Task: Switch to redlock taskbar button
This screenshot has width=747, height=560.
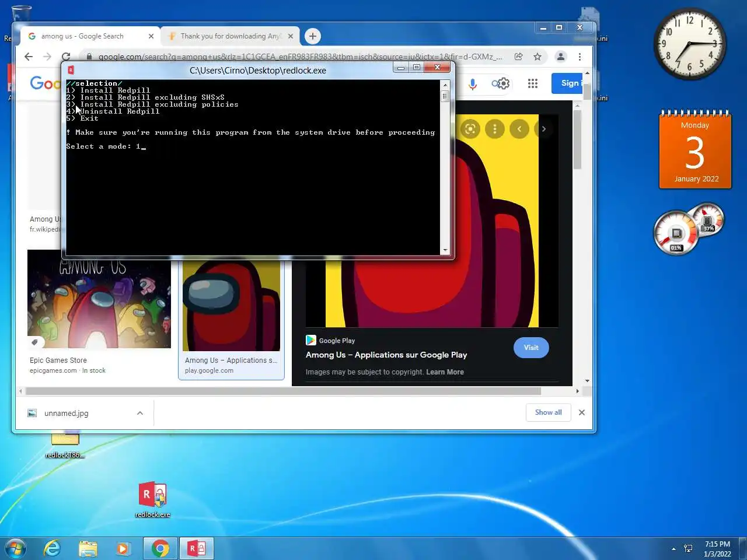Action: coord(197,548)
